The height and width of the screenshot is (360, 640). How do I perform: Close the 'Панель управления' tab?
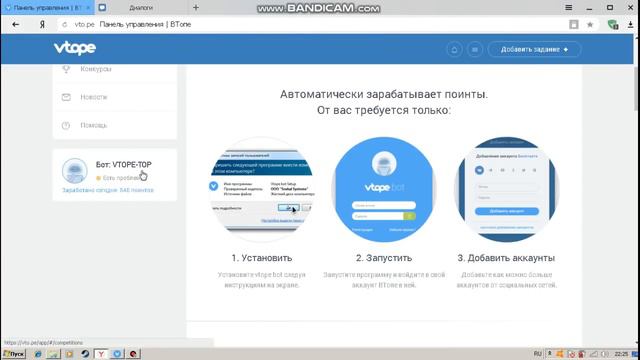point(88,8)
